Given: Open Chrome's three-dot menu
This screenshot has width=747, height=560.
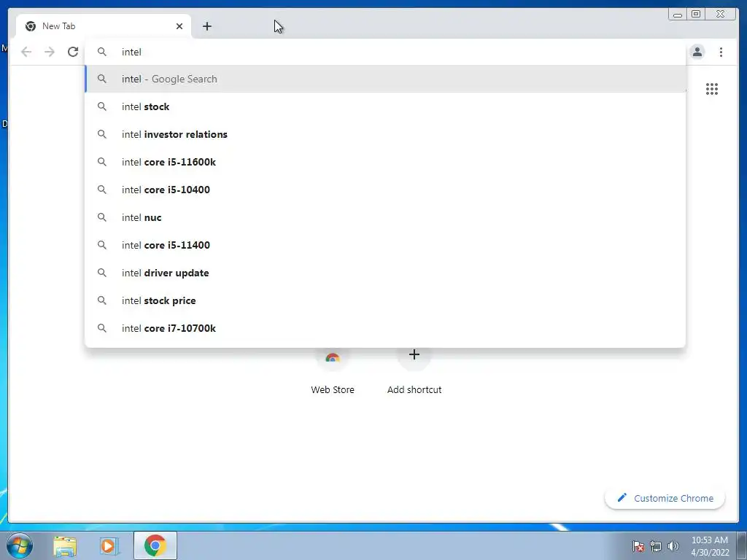Looking at the screenshot, I should (721, 52).
